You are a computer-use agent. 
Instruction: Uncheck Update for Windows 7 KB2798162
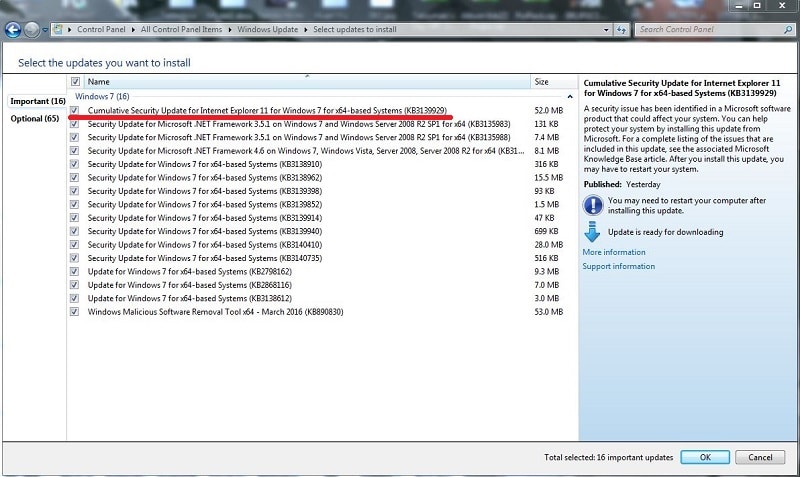(74, 271)
